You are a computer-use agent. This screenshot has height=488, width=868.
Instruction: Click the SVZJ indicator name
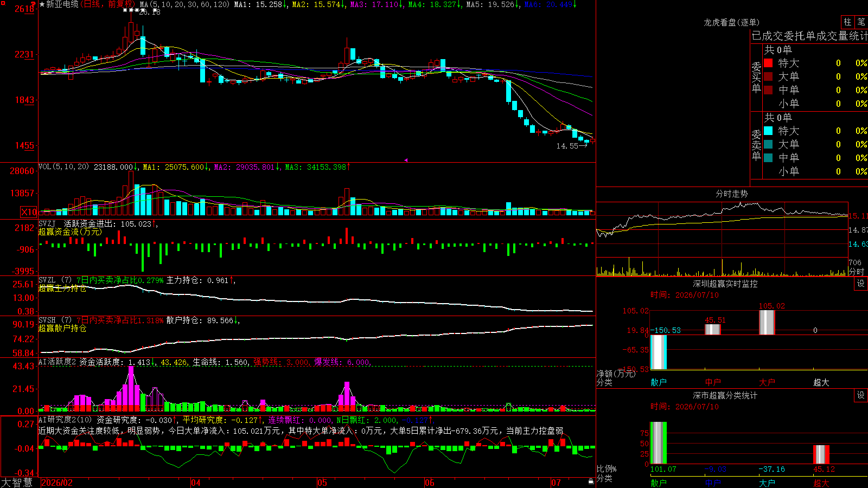click(x=47, y=224)
